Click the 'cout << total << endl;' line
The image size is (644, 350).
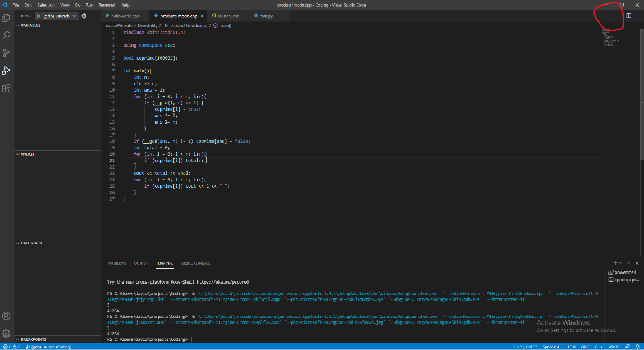tap(162, 173)
